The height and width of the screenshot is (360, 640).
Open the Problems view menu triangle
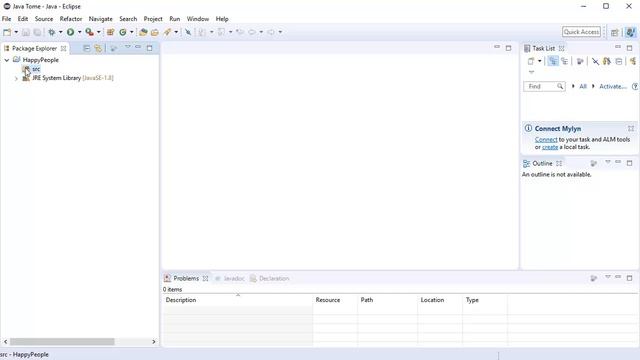pyautogui.click(x=608, y=277)
